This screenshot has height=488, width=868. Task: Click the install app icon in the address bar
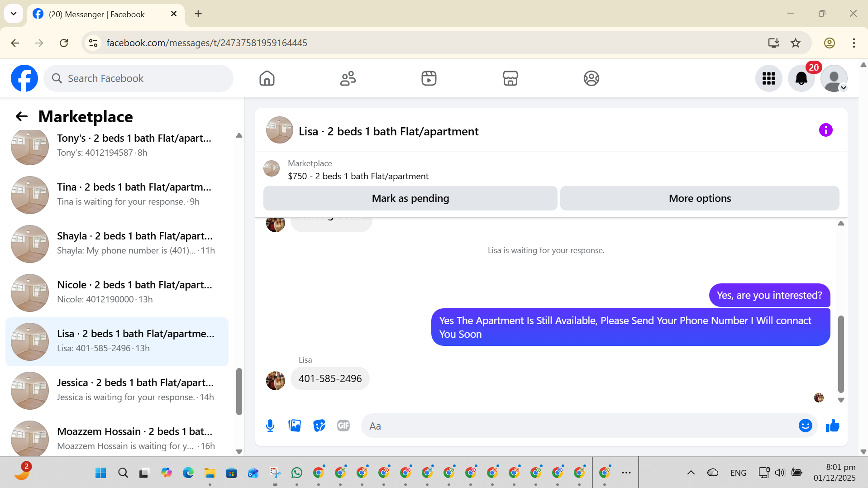click(774, 43)
